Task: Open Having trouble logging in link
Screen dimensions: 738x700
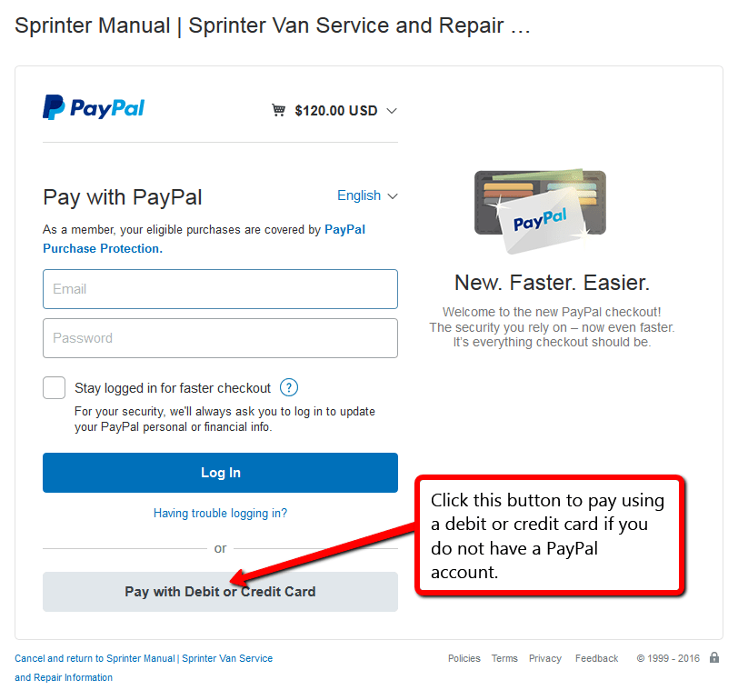Action: 220,513
